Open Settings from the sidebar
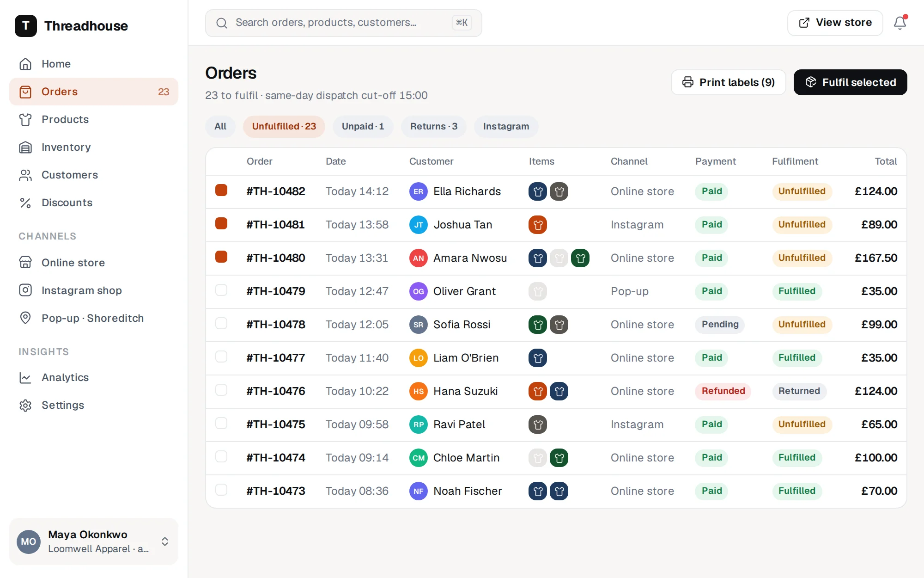 click(94, 405)
